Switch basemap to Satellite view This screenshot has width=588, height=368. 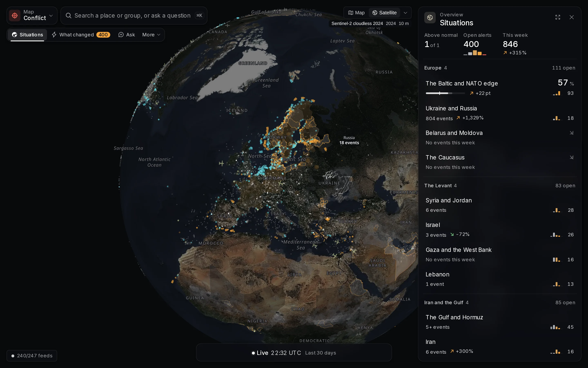pos(384,13)
